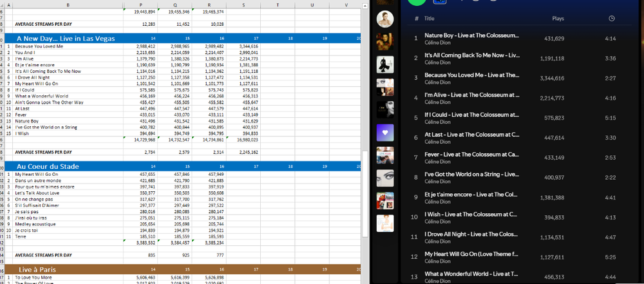Select 'Ain't Gonna Look The Other Way' cell

(x=68, y=102)
